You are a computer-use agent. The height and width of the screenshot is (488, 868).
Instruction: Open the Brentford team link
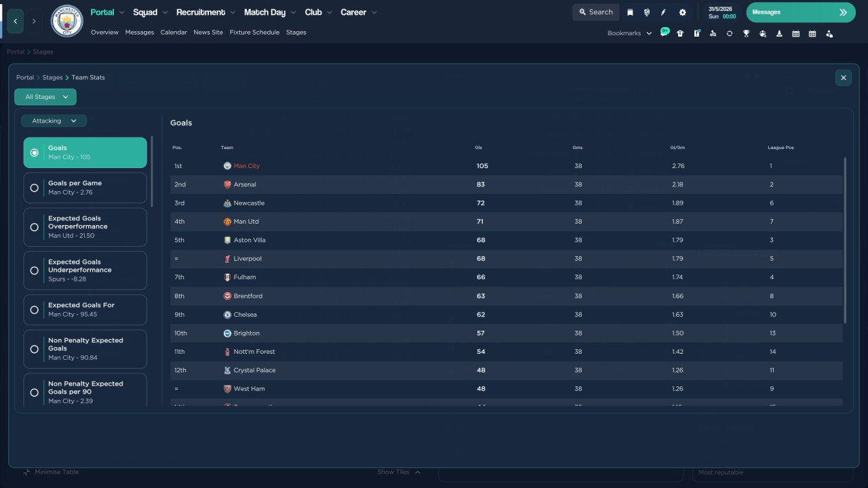click(x=248, y=296)
